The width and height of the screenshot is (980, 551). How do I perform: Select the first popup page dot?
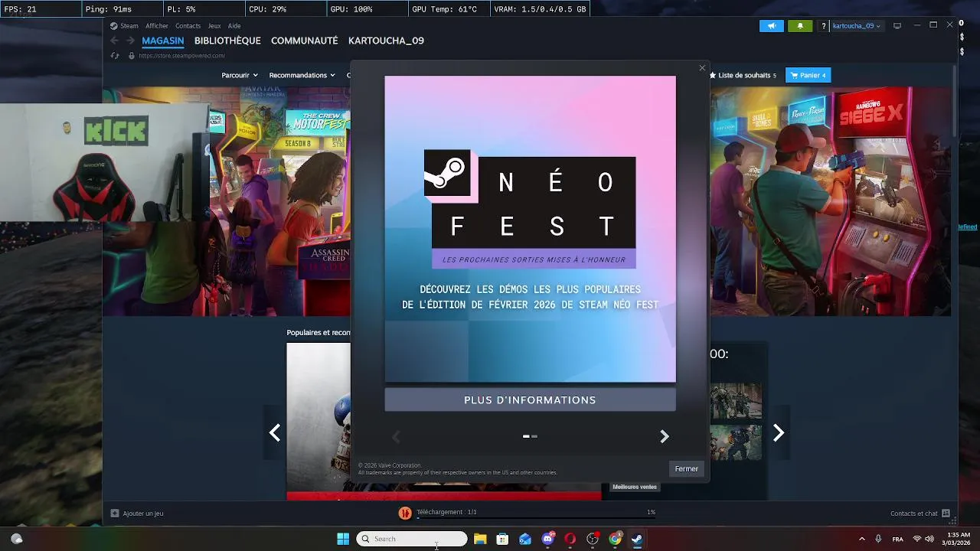pos(526,436)
